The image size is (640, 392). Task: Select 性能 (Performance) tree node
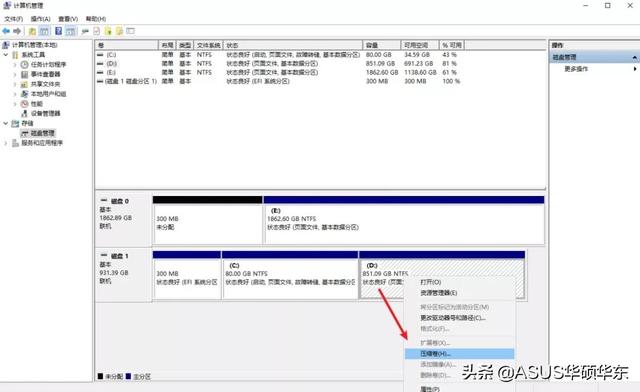pos(37,103)
